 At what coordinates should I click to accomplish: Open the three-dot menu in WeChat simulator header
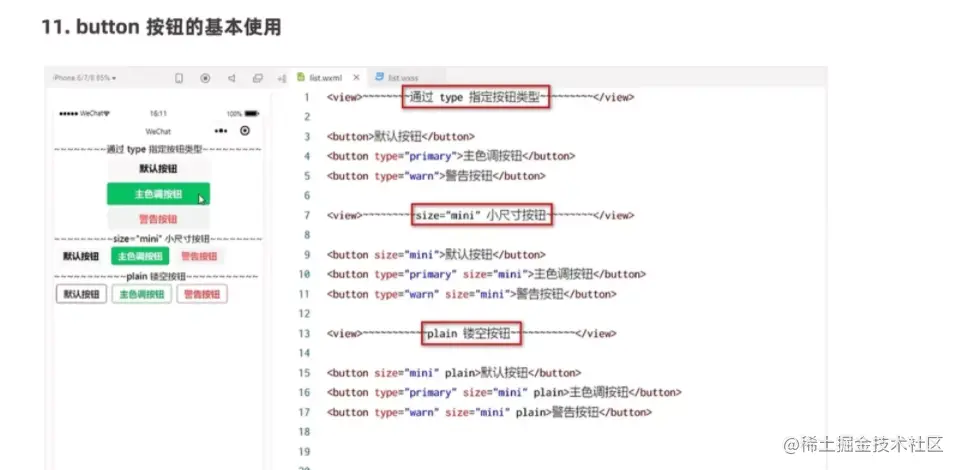[221, 131]
